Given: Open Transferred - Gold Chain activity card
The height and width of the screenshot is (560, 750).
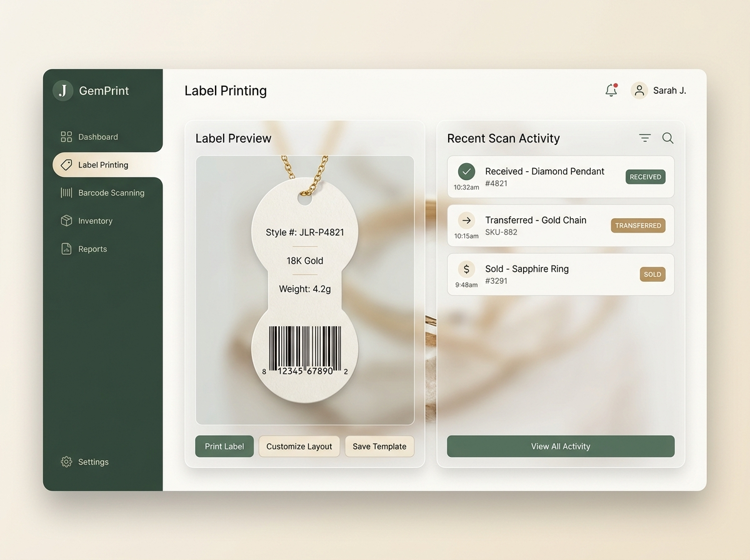Looking at the screenshot, I should (x=561, y=226).
